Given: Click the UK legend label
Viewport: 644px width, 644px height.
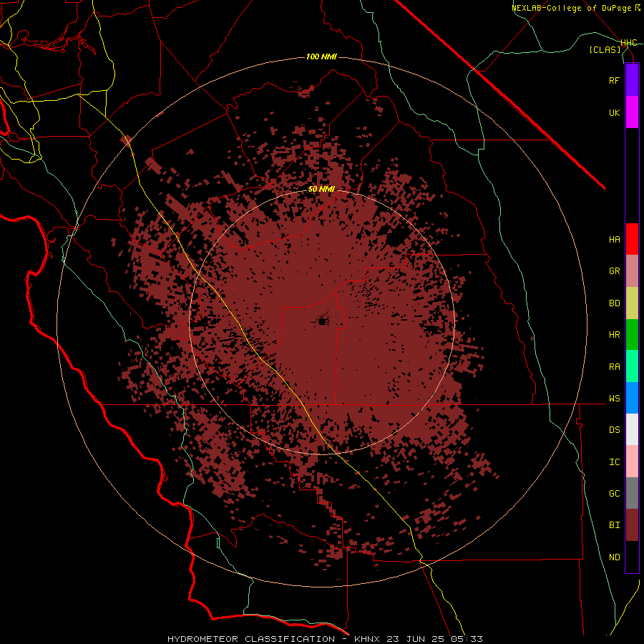Looking at the screenshot, I should tap(614, 112).
